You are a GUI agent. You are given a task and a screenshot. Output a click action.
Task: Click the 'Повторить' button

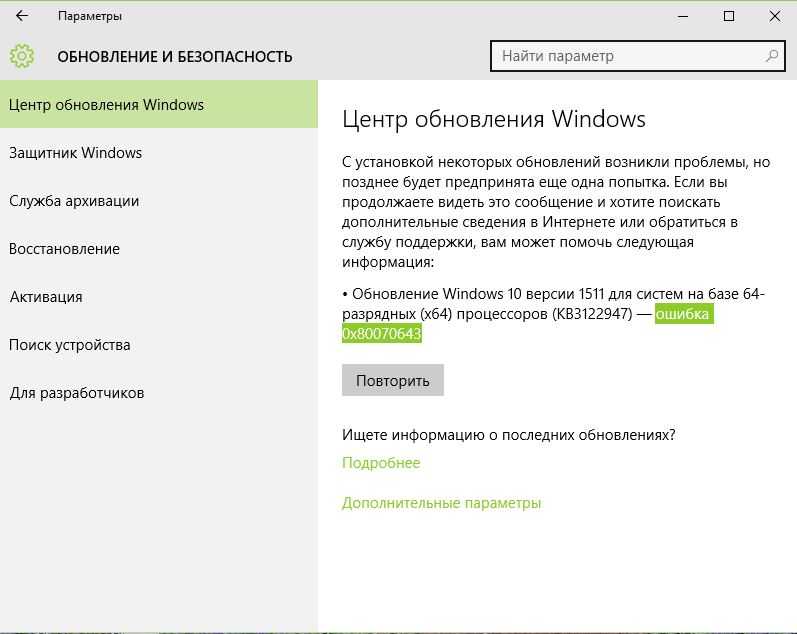point(392,380)
